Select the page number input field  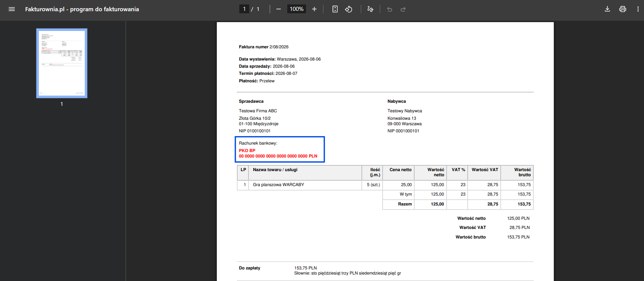click(x=244, y=9)
